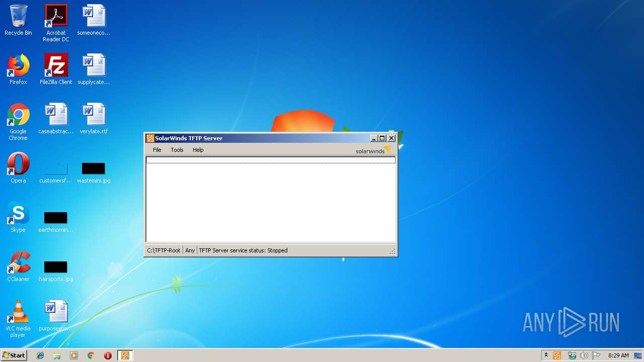Close the SolarWinds TFTP Server window
Viewport: 644px width, 362px height.
pos(391,138)
